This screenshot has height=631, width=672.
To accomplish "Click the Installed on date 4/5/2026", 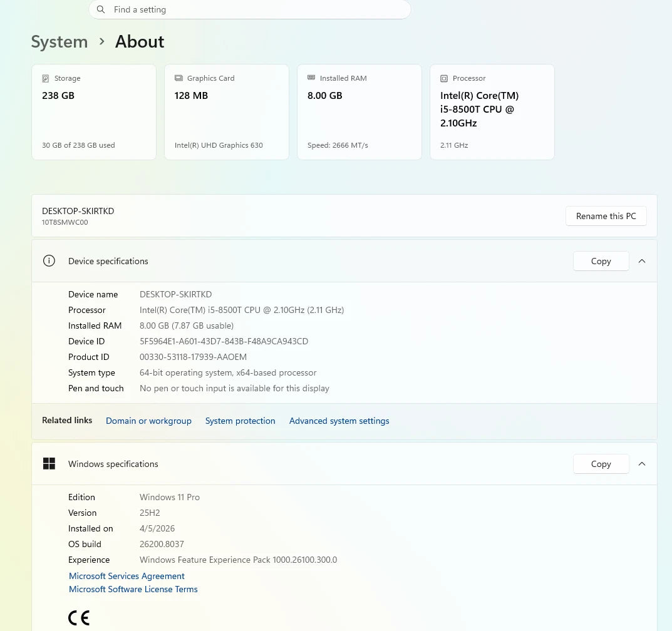I will click(157, 528).
